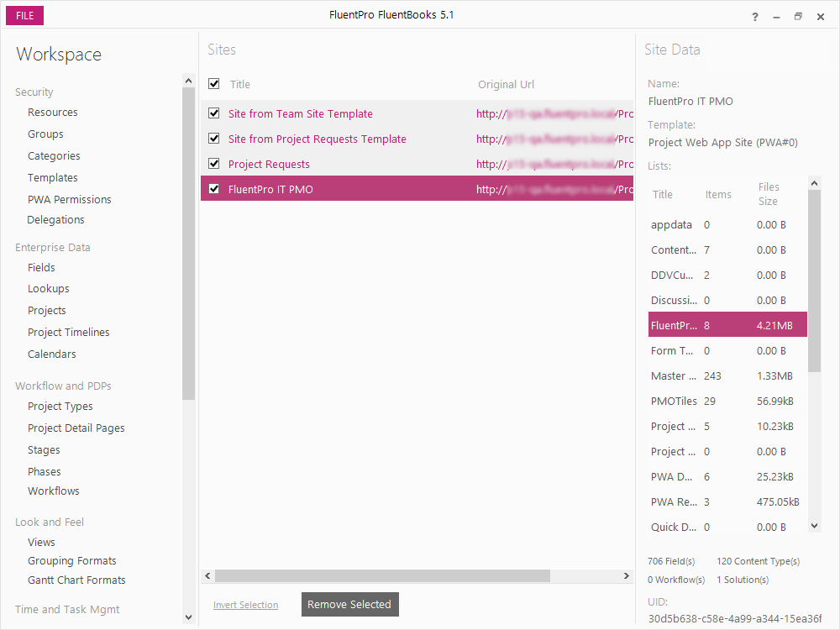840x630 pixels.
Task: Select the Project Requests site title
Action: (x=269, y=164)
